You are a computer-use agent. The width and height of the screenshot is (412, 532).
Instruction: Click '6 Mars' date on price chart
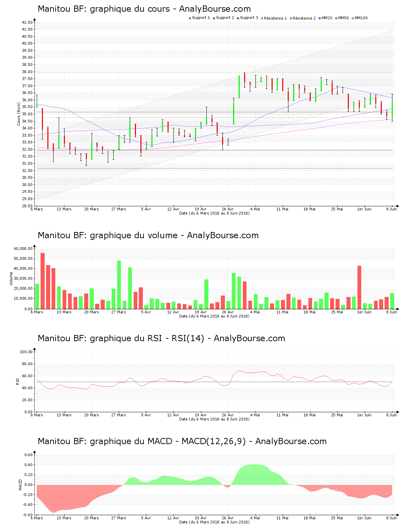[x=37, y=209]
